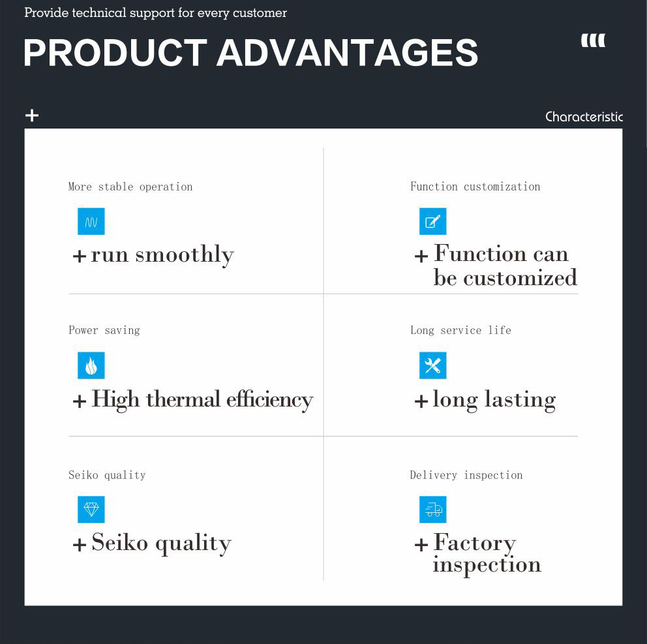Click the 'Power saving' subtitle
647x644 pixels.
coord(104,330)
